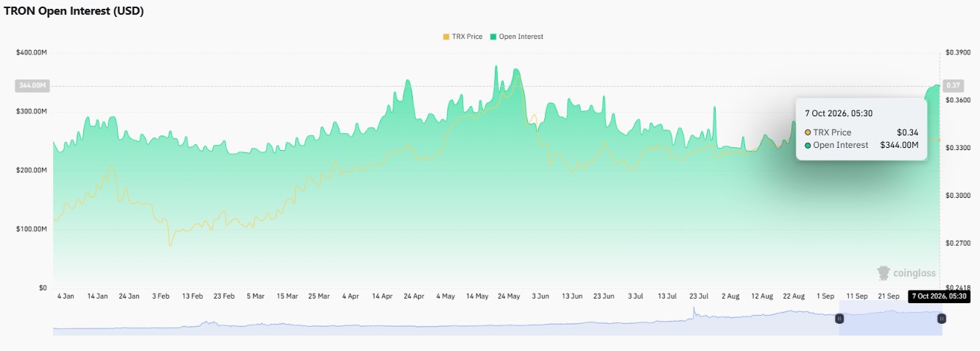The height and width of the screenshot is (351, 980).
Task: Click the $0.2700 right axis label
Action: click(x=957, y=243)
